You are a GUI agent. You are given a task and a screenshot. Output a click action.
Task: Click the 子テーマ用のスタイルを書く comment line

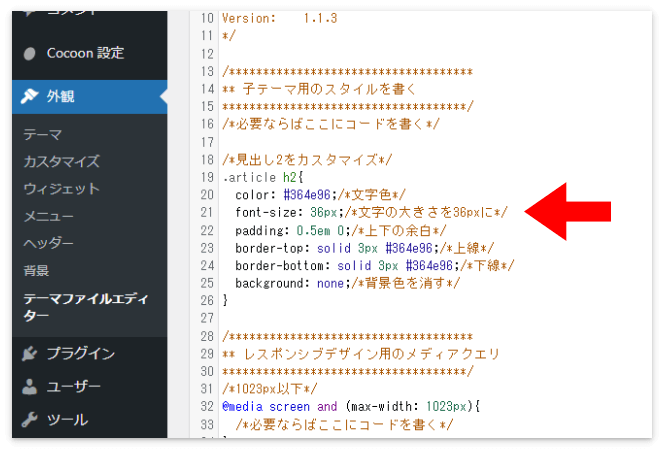(320, 89)
